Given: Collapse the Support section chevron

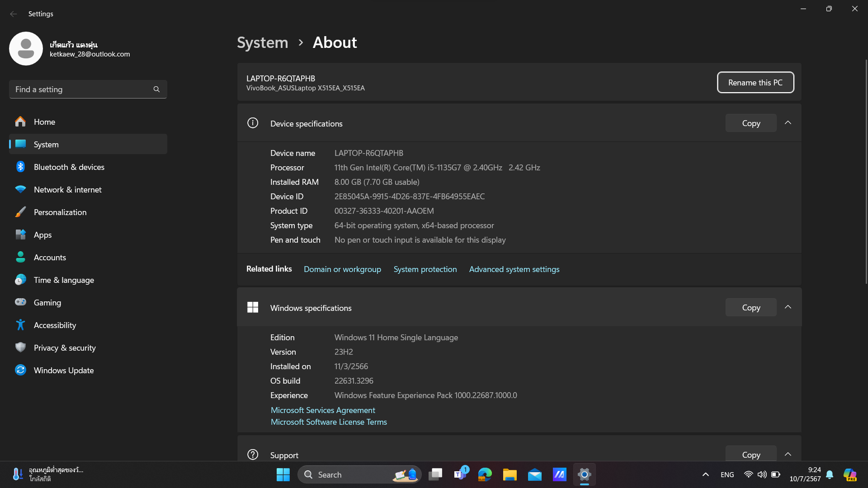Looking at the screenshot, I should pyautogui.click(x=788, y=454).
